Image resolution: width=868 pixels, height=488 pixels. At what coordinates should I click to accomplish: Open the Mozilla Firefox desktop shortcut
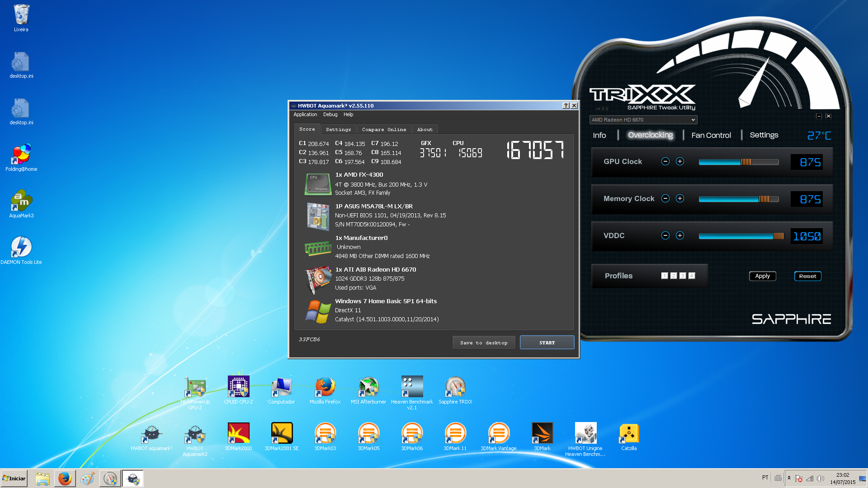(325, 390)
